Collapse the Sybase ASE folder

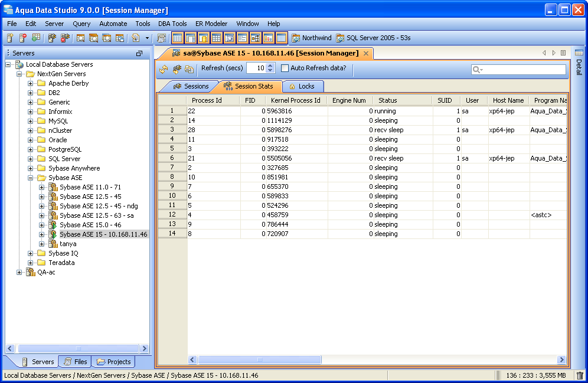pyautogui.click(x=30, y=178)
